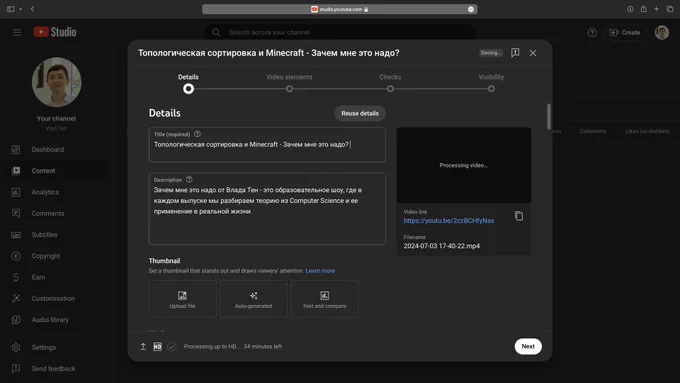Click the channel profile picture
Screen dimensions: 680x383
pyautogui.click(x=56, y=82)
